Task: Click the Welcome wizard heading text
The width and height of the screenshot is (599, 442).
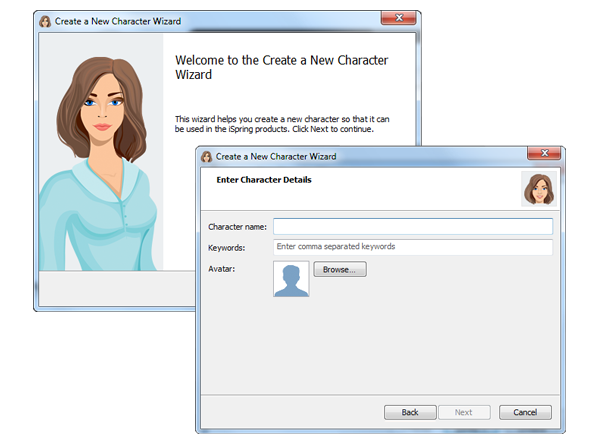Action: 282,67
